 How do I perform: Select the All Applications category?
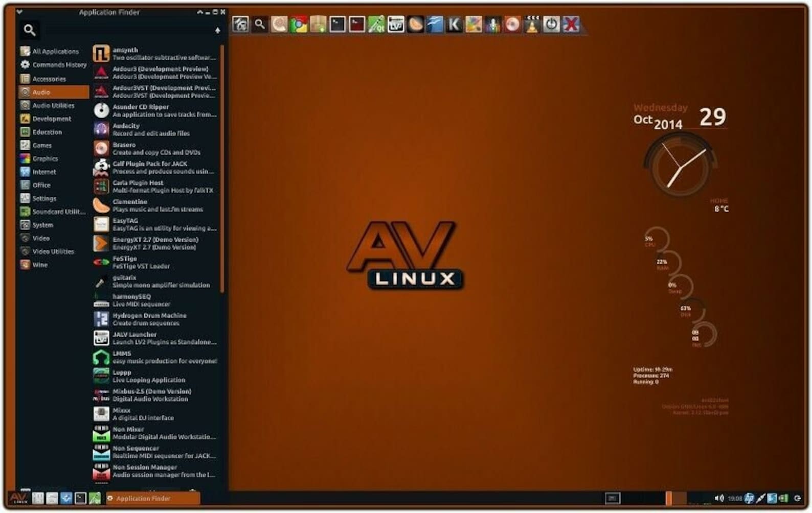53,52
